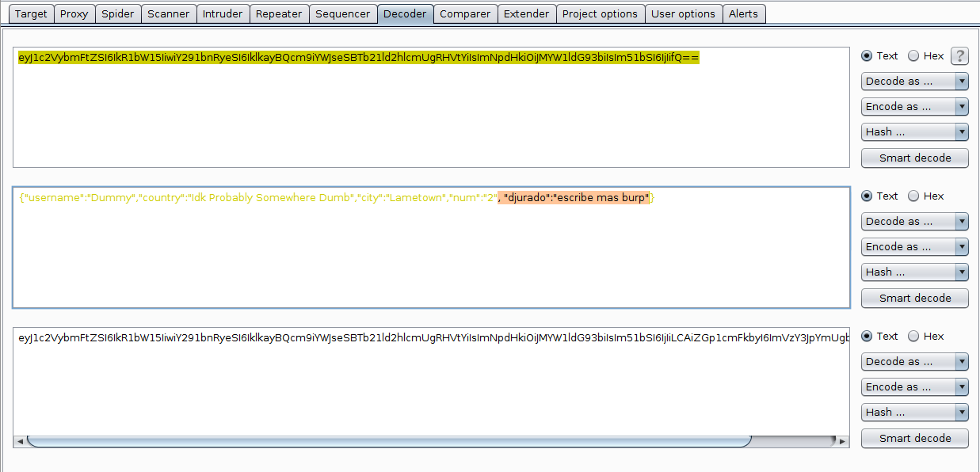This screenshot has width=980, height=472.
Task: Select Hex radio in first decoder row
Action: point(913,56)
